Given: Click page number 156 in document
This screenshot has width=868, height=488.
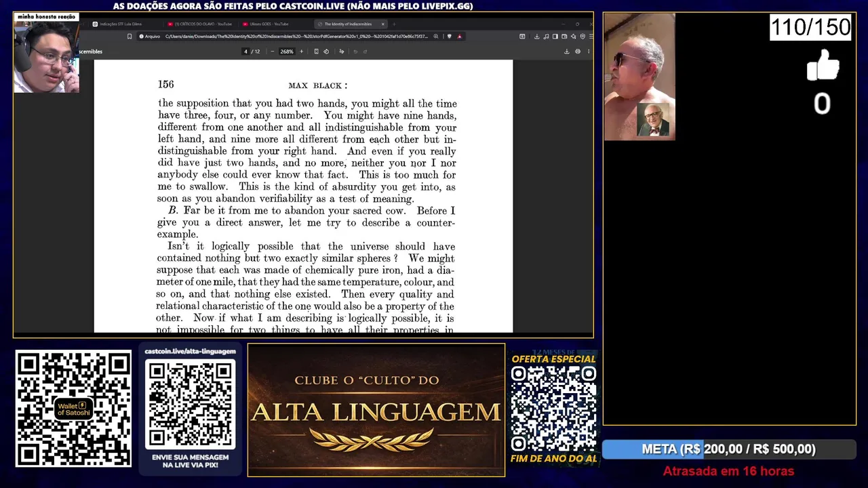Looking at the screenshot, I should pyautogui.click(x=165, y=85).
